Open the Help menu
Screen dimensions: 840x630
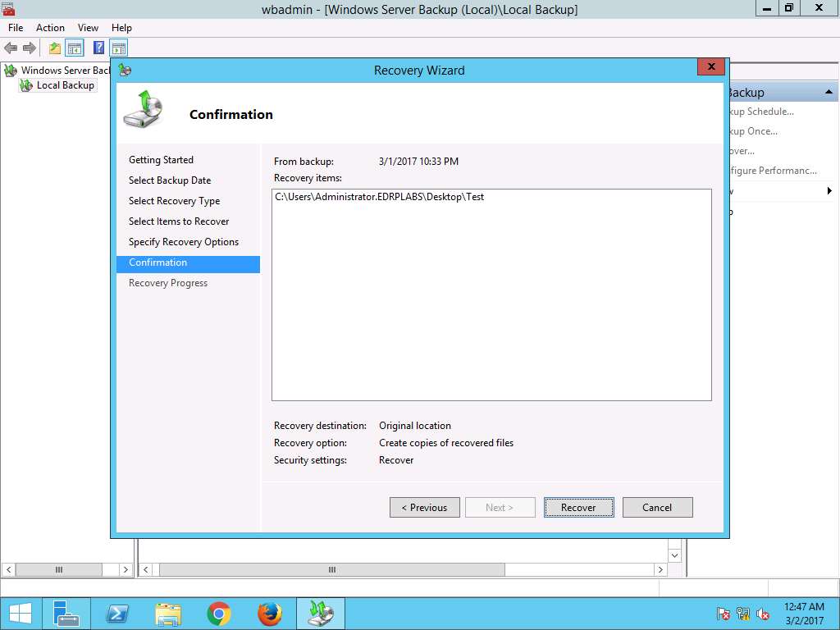121,28
